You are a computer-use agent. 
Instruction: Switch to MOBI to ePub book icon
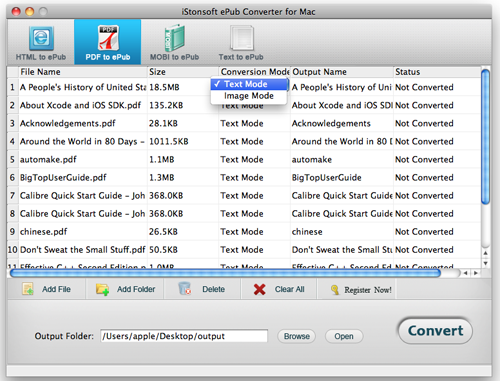[x=174, y=37]
